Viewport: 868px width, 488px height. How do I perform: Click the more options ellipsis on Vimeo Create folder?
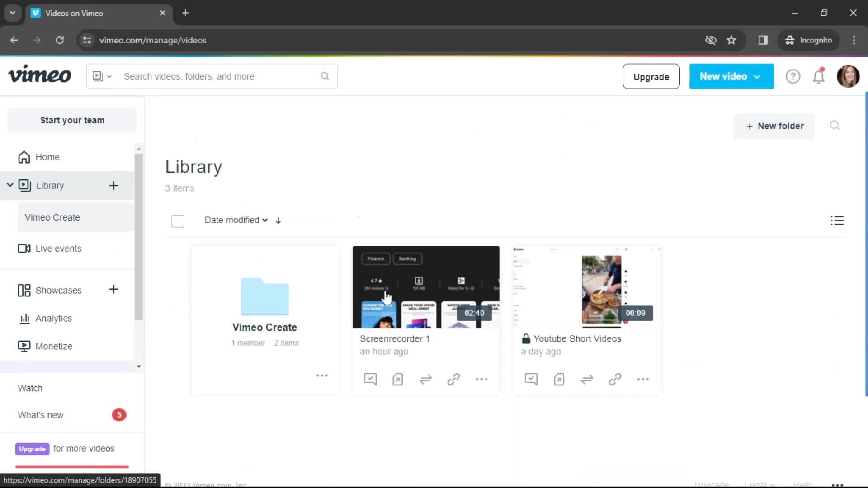click(322, 375)
